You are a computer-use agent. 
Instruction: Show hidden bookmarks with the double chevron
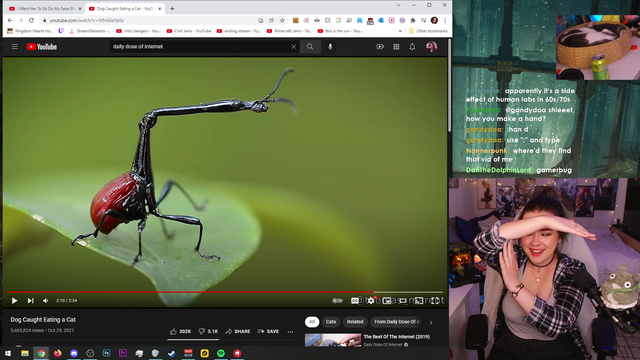400,31
